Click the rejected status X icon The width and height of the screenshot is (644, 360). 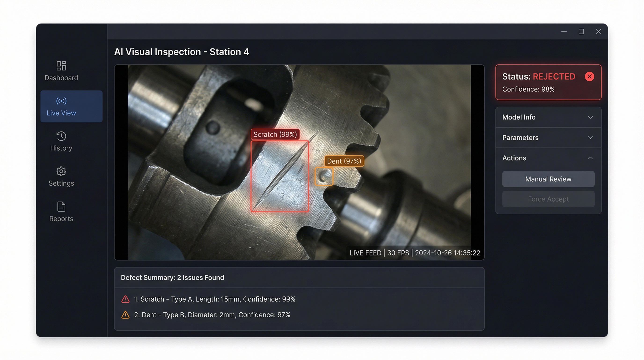pos(589,77)
